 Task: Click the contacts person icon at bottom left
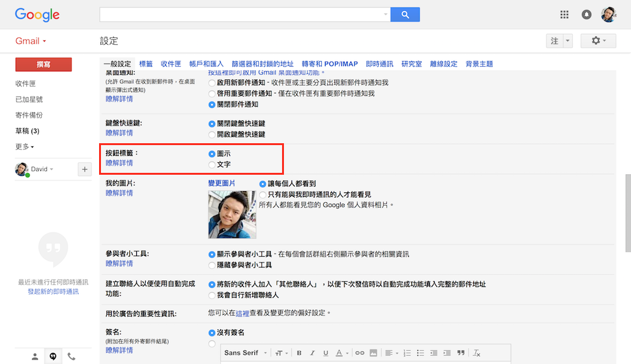click(x=35, y=356)
